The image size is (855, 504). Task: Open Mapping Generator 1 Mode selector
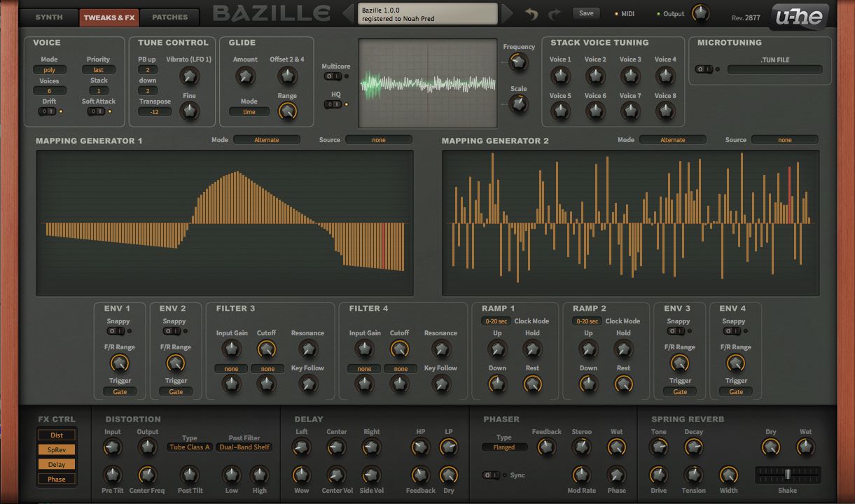[x=267, y=140]
